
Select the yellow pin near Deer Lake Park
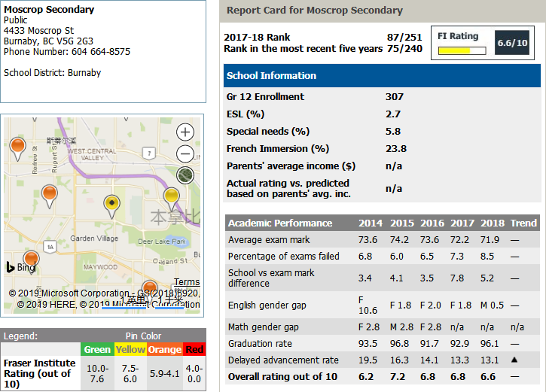[172, 196]
